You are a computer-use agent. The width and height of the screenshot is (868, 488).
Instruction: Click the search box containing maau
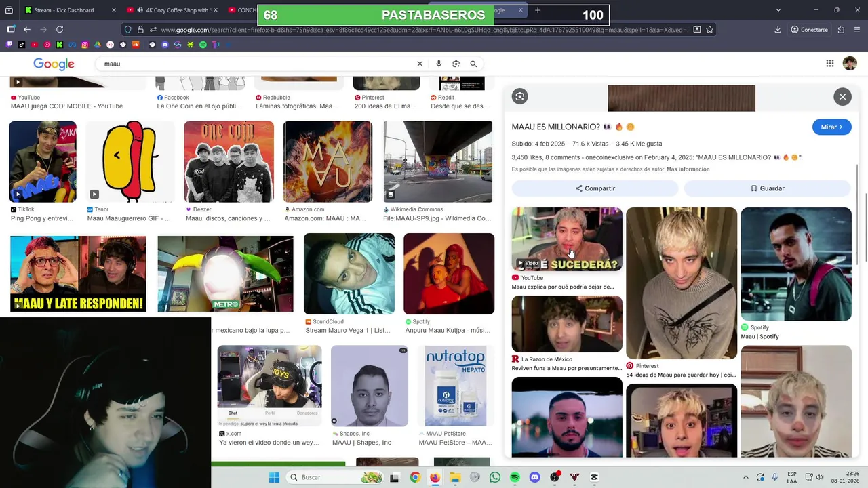[x=258, y=64]
